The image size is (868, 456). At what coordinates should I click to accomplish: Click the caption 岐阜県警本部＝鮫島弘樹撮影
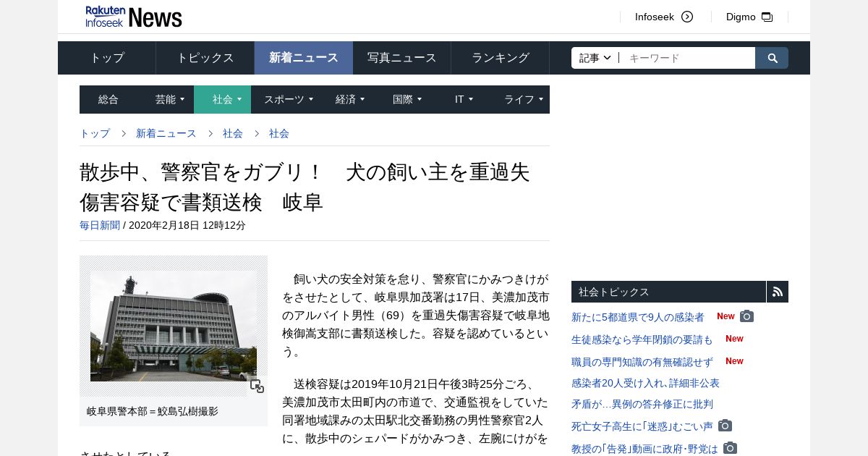coord(152,411)
